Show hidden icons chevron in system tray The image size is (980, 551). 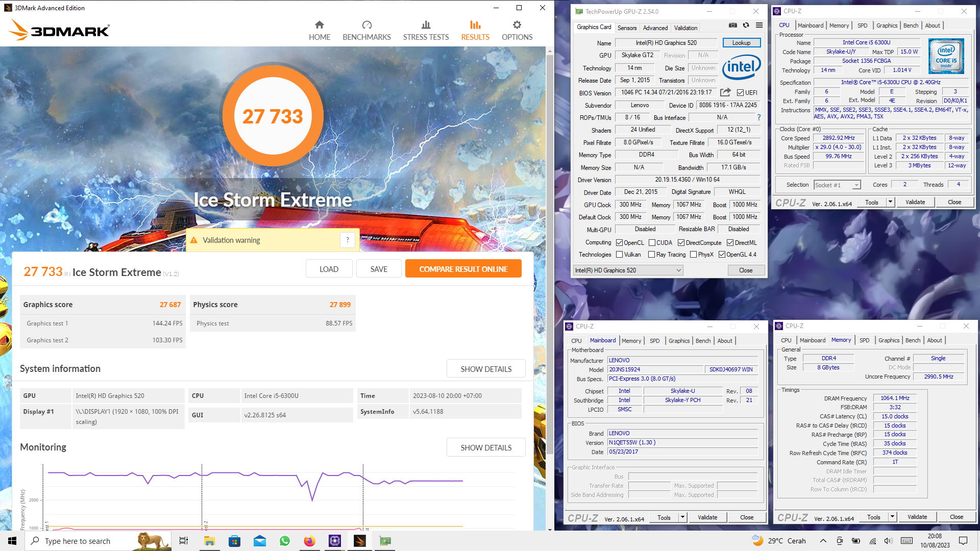823,541
